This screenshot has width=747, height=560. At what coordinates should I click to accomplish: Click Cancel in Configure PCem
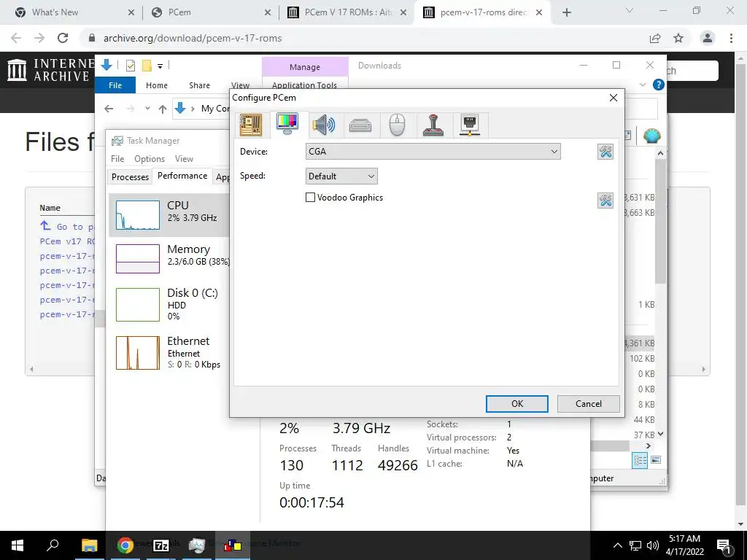click(589, 404)
